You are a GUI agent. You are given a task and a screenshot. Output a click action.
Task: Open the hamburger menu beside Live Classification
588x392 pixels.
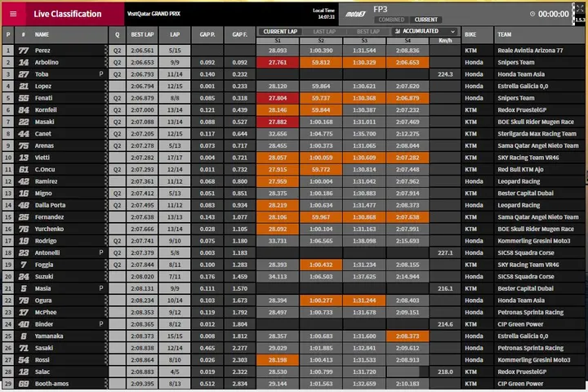13,14
